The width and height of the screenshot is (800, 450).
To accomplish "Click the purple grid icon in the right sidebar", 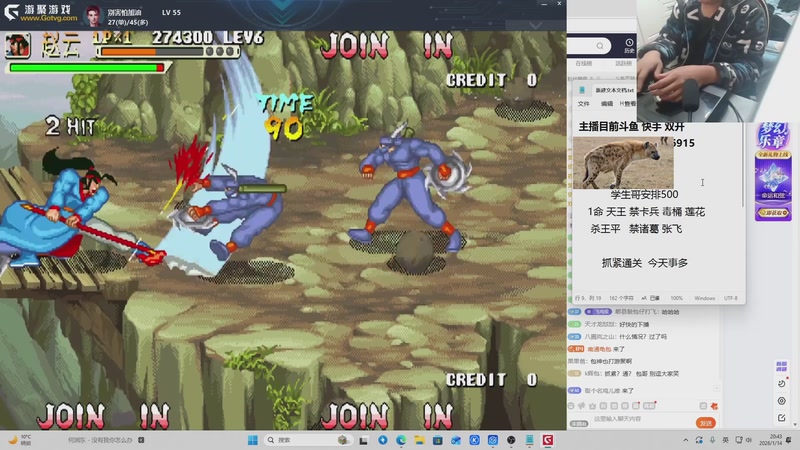I will 781,366.
